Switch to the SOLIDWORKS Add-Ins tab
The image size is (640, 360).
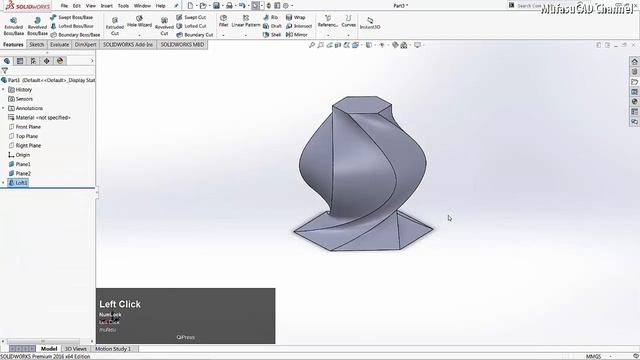point(128,44)
